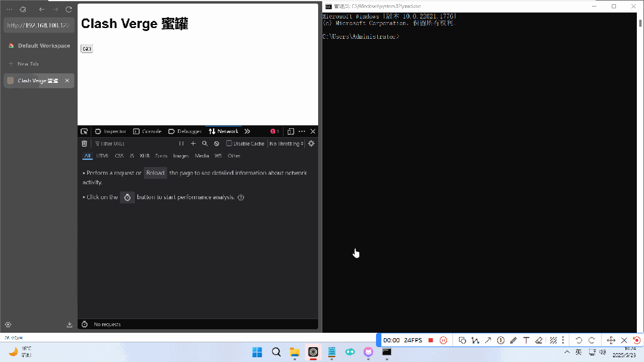644x362 pixels.
Task: Select the mosaic blur tool
Action: click(553, 341)
